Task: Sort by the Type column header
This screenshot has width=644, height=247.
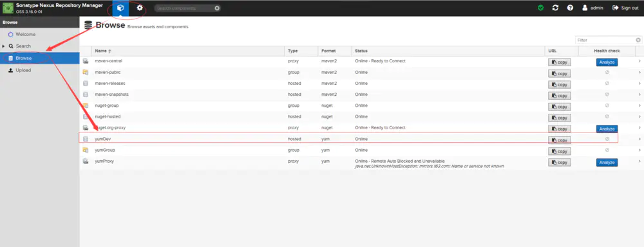Action: click(x=301, y=51)
